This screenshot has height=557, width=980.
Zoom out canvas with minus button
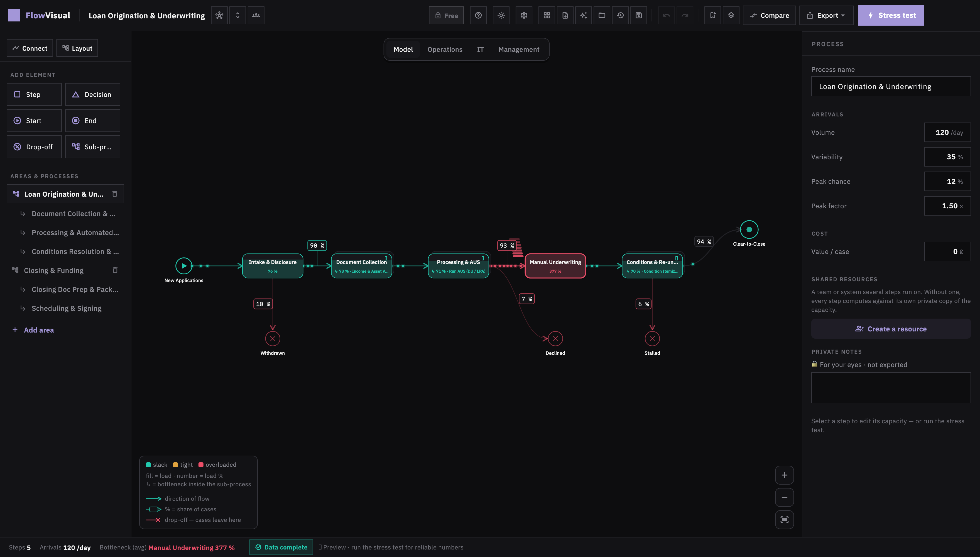pyautogui.click(x=784, y=497)
